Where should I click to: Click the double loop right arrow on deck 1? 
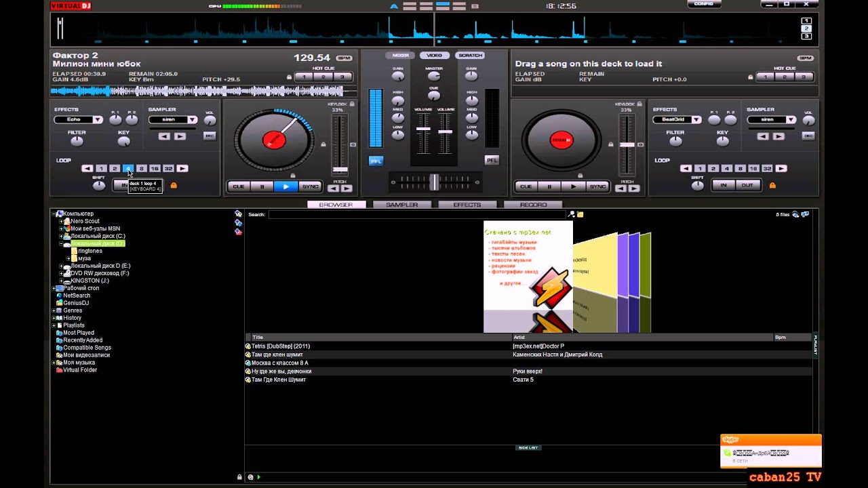pyautogui.click(x=182, y=168)
